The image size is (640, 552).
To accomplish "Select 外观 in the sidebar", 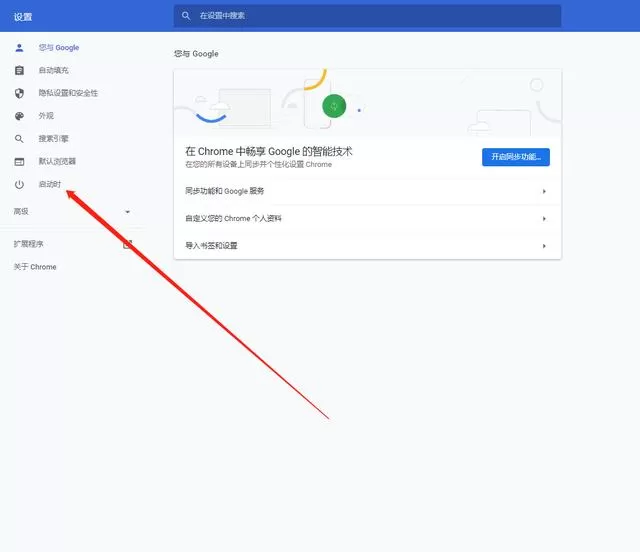I will click(x=46, y=116).
